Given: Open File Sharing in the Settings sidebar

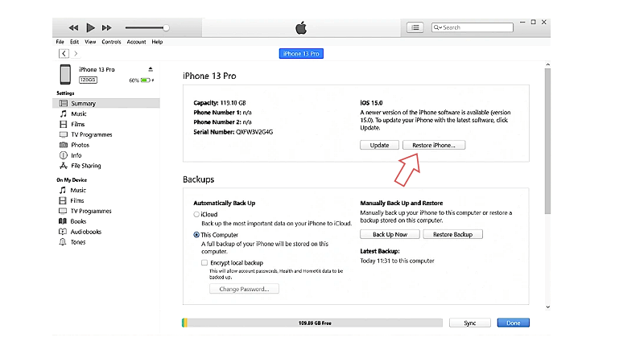Looking at the screenshot, I should (x=85, y=166).
